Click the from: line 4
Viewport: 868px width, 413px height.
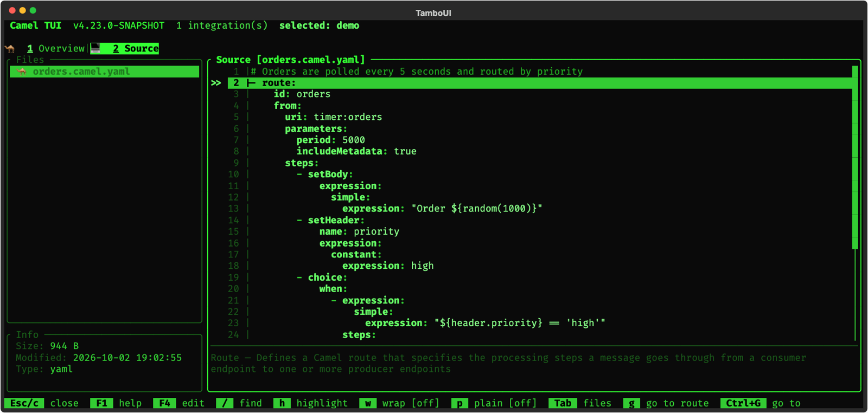(x=288, y=106)
